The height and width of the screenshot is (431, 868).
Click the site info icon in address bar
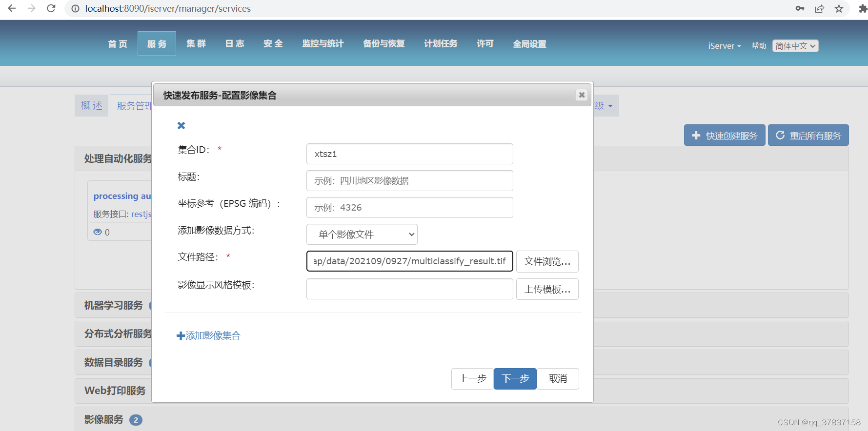coord(75,9)
